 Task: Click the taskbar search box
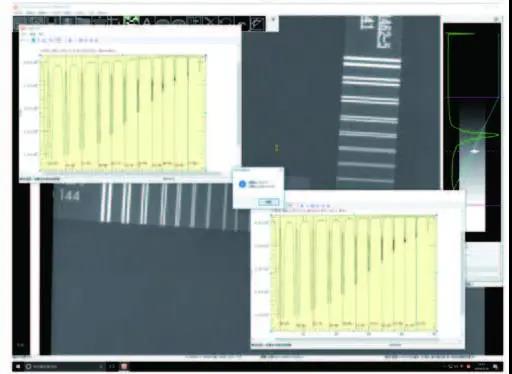pos(64,366)
